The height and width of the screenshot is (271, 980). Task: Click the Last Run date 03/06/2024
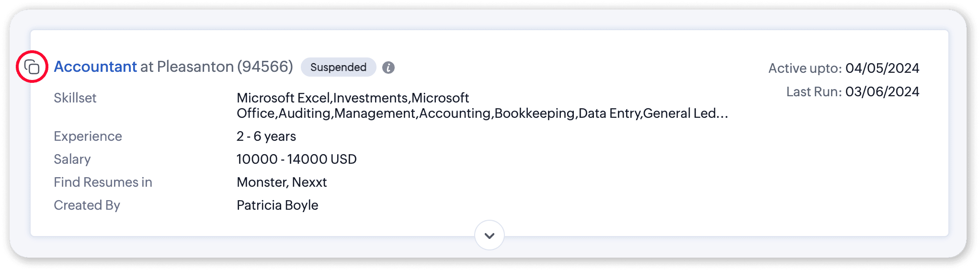[x=882, y=91]
